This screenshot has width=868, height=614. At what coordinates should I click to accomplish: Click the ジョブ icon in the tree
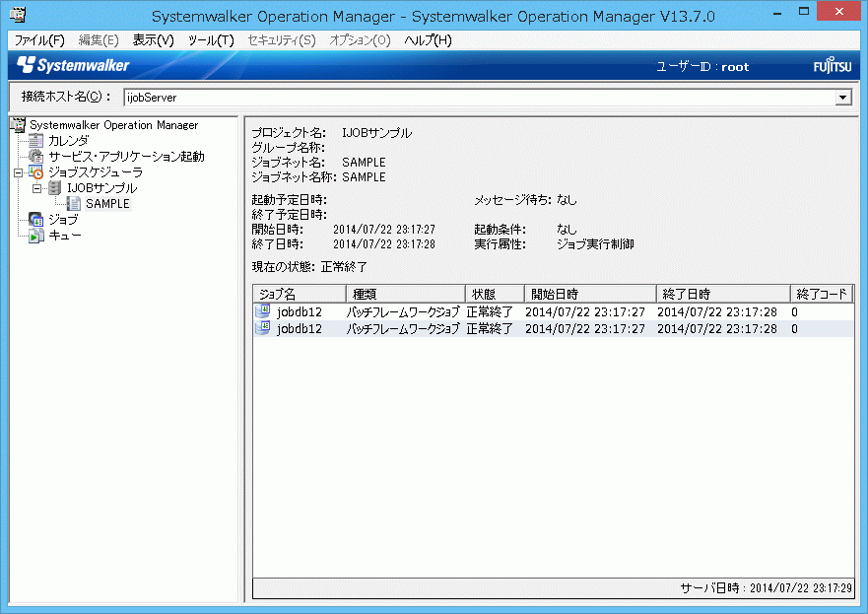coord(36,219)
